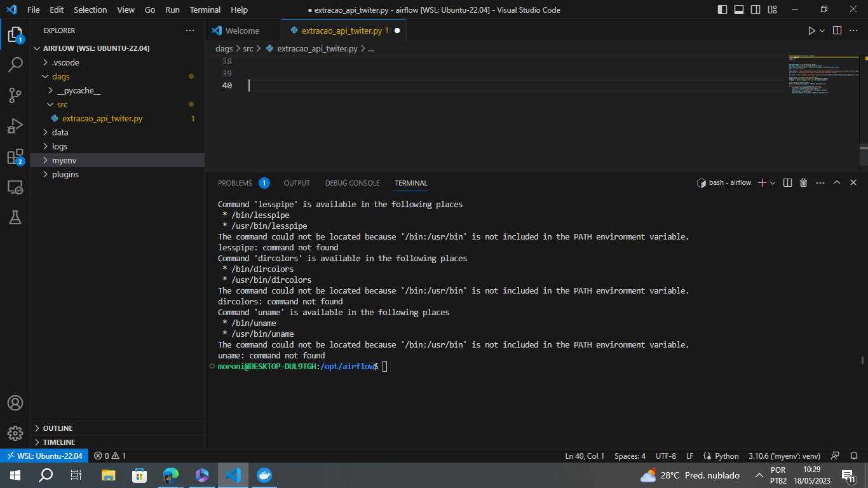Run the Python file with play button
The width and height of the screenshot is (868, 488).
pyautogui.click(x=811, y=30)
